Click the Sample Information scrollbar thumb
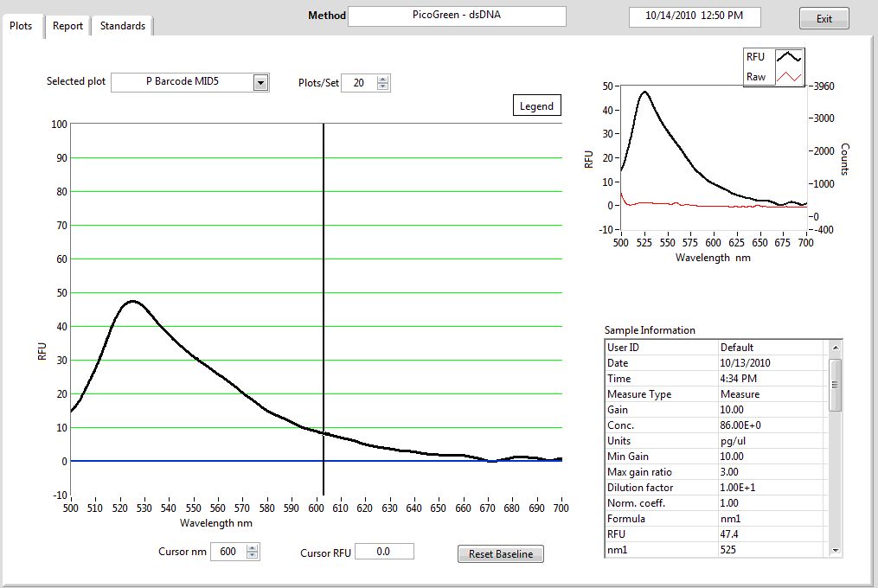This screenshot has height=588, width=878. (x=835, y=385)
